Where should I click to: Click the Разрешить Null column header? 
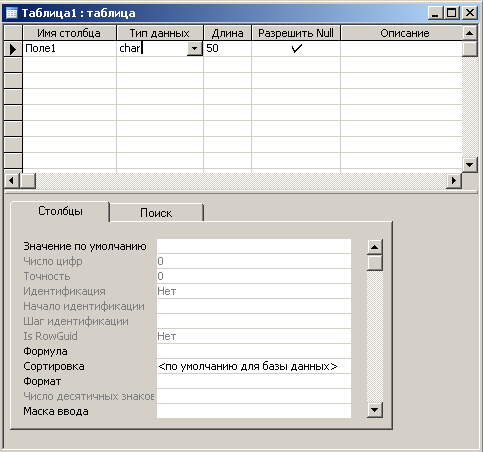[296, 33]
